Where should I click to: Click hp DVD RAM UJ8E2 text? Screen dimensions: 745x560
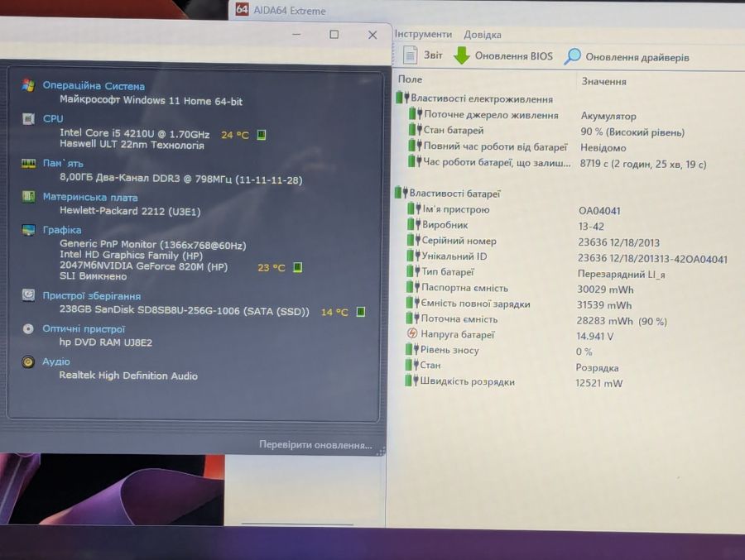click(x=105, y=342)
